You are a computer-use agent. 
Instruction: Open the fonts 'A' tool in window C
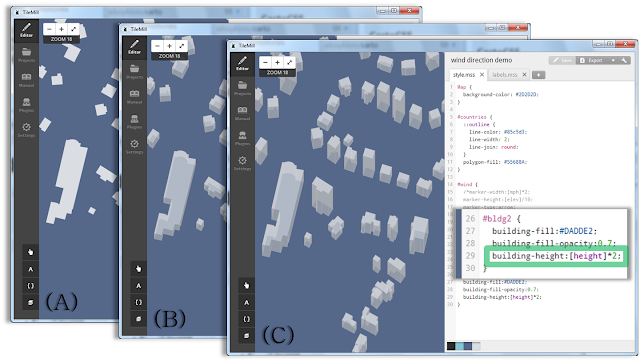246,302
